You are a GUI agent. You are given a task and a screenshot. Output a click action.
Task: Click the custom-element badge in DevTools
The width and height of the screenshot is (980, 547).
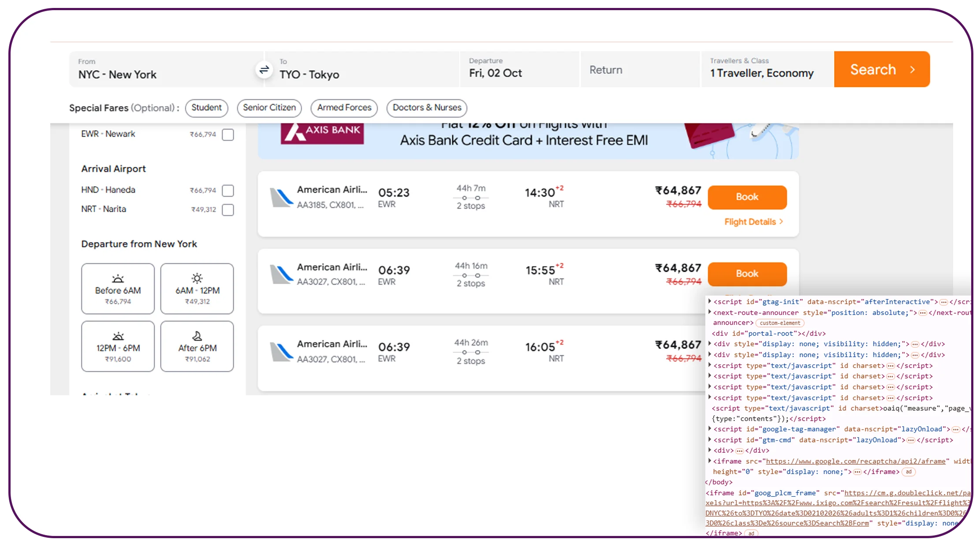pos(779,323)
